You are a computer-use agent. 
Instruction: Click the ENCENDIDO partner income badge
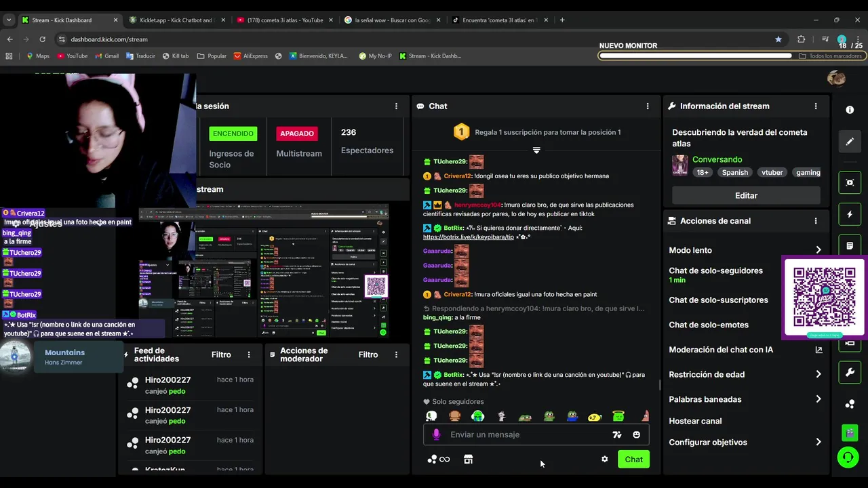pyautogui.click(x=233, y=134)
